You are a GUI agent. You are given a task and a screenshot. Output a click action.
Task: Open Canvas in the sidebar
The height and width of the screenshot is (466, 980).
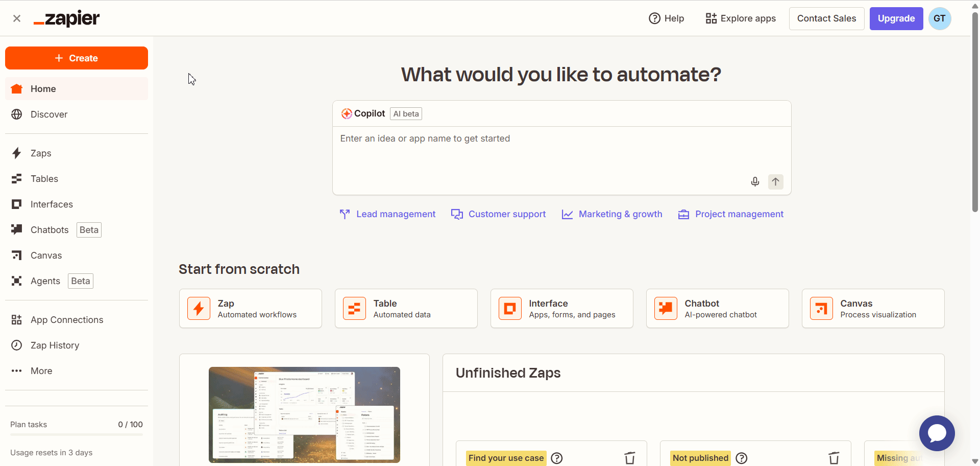[x=77, y=255]
